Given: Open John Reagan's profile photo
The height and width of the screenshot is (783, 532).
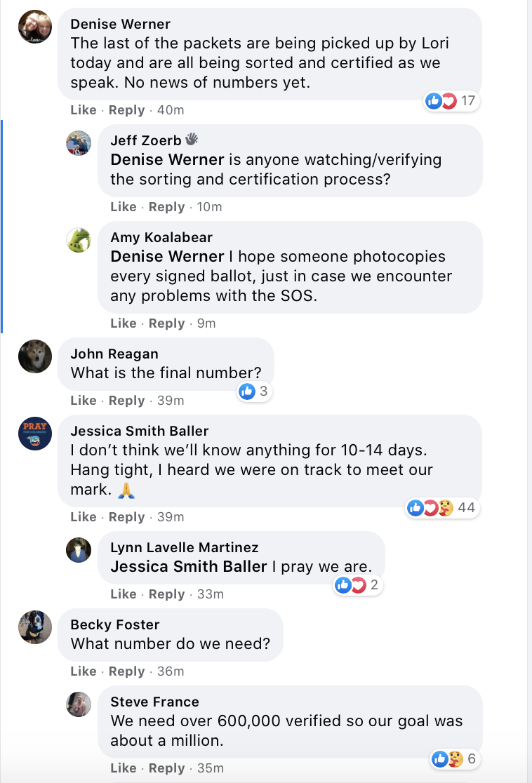Looking at the screenshot, I should tap(34, 356).
